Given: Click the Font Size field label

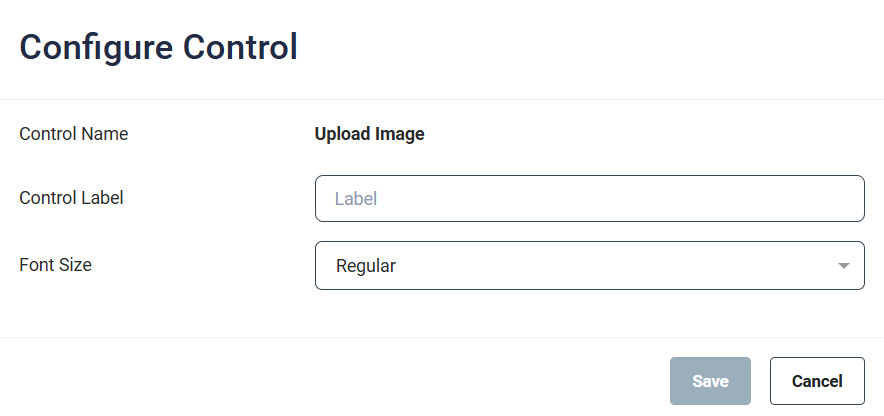Looking at the screenshot, I should 56,265.
